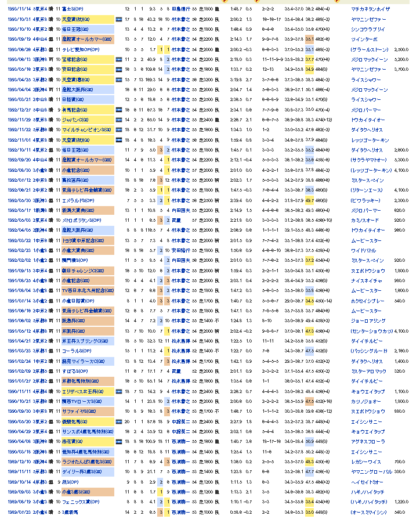Screen dimensions: 420x519
Task: Open video icon for 1993/10/31 天皇賞(秋)
Action: click(118, 19)
